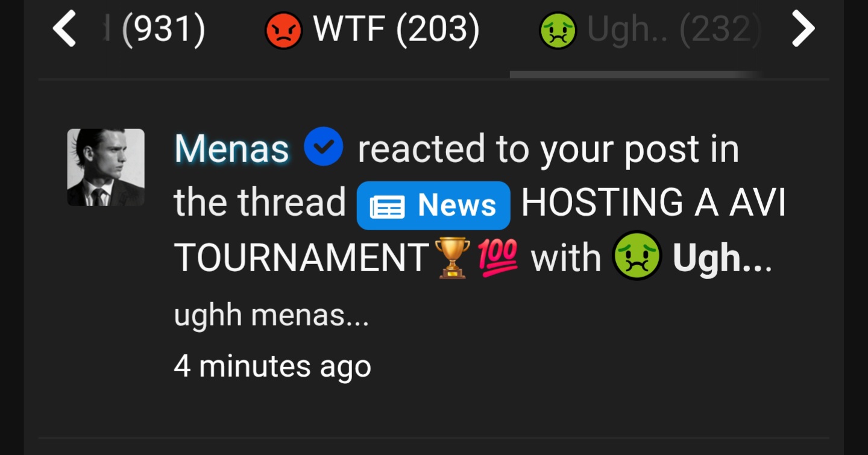Open the HOSTING A AVI TOURNAMENT thread

tap(479, 231)
